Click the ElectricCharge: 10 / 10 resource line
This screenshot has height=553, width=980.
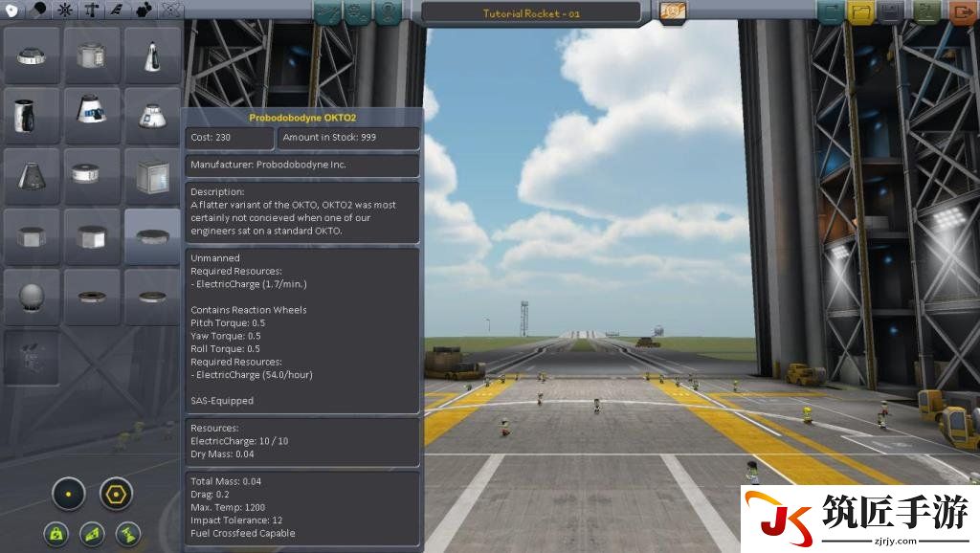239,441
